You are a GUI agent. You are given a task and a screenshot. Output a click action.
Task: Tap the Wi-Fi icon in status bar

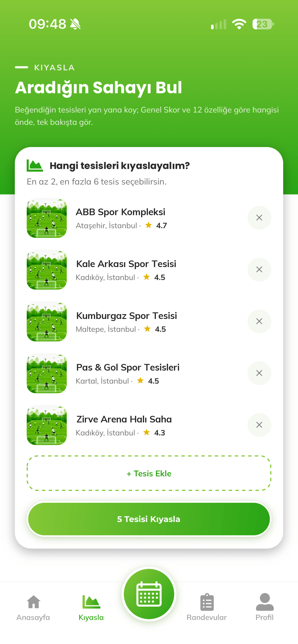coord(239,24)
